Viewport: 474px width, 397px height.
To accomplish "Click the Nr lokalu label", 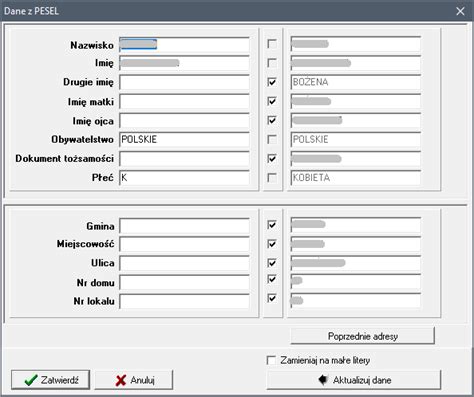I will [94, 301].
